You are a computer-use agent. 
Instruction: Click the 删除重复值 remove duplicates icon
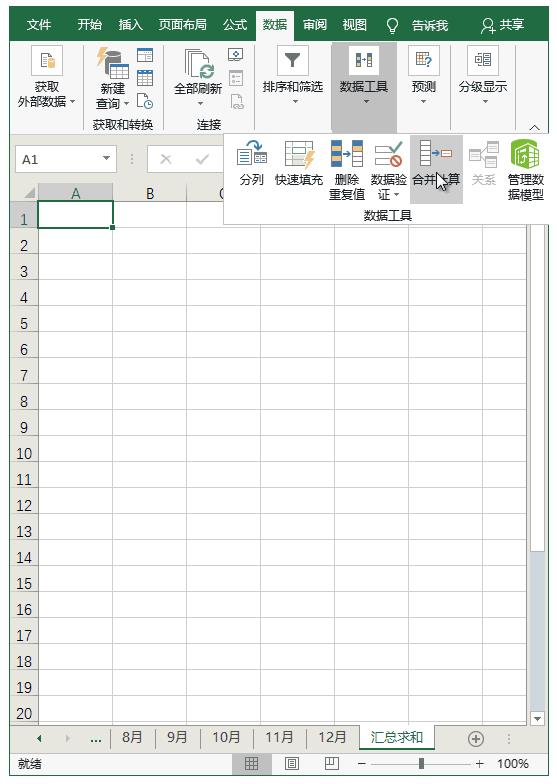tap(346, 153)
